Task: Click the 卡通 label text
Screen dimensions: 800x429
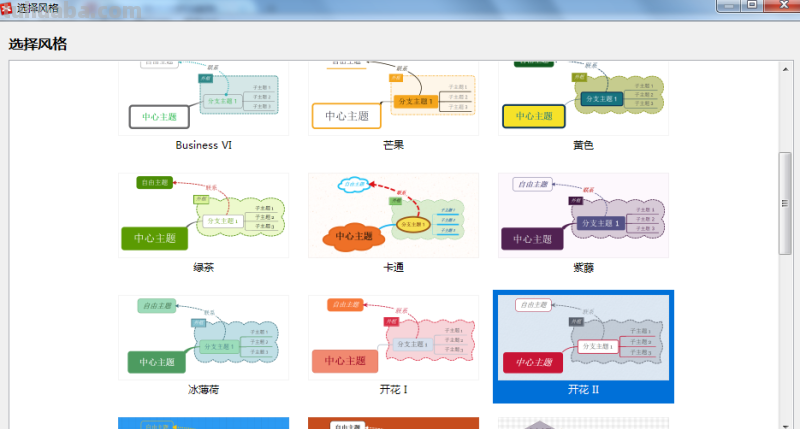Action: click(393, 267)
